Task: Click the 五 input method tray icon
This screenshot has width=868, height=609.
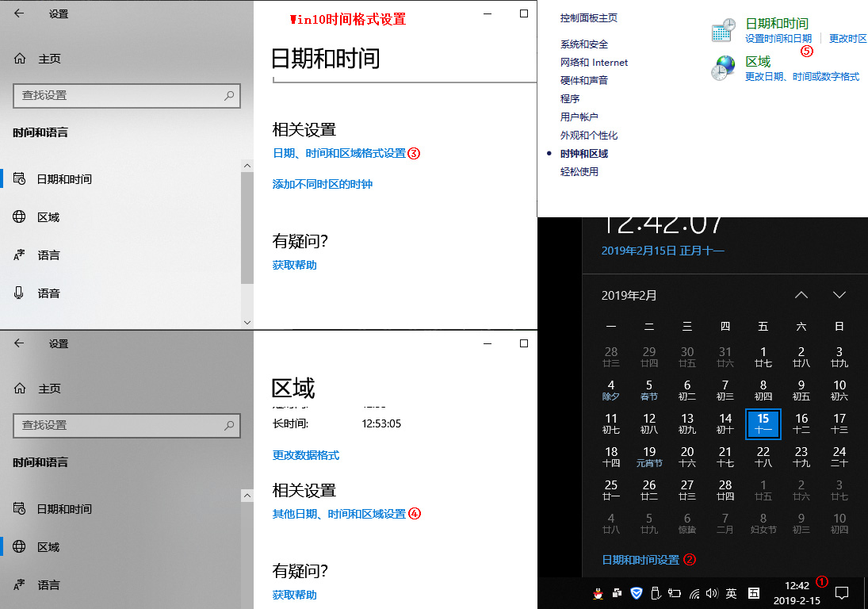Action: pos(754,593)
